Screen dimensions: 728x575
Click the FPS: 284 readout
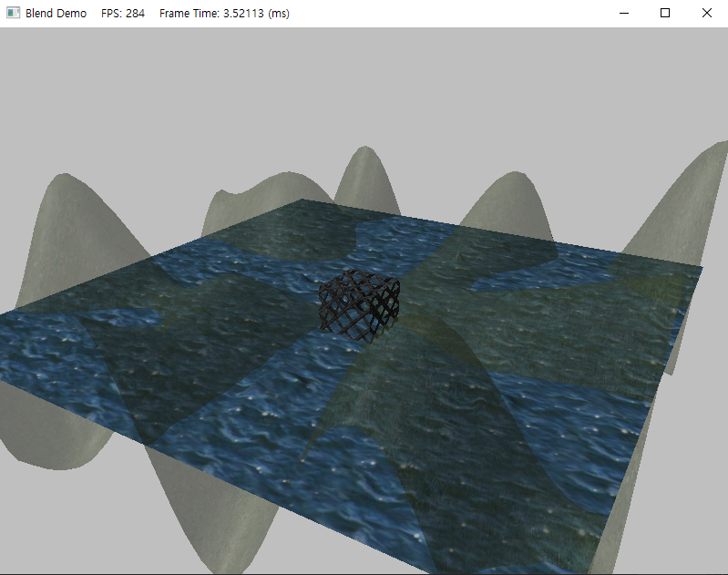(x=123, y=14)
